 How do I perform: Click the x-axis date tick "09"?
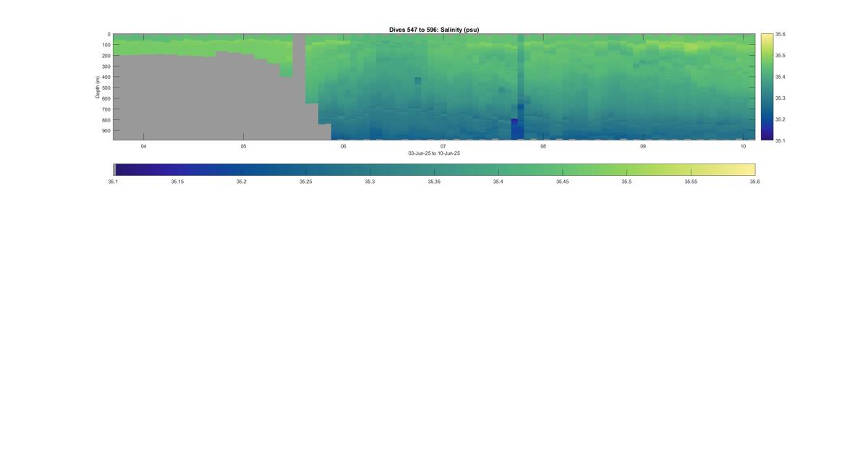pos(643,146)
